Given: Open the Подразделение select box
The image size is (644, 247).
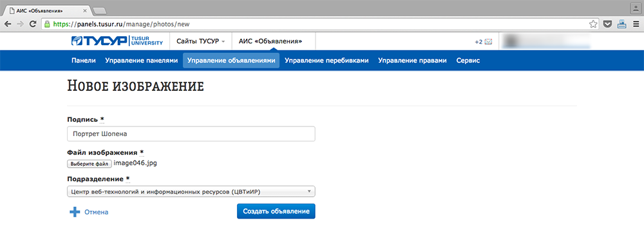Looking at the screenshot, I should [x=191, y=192].
